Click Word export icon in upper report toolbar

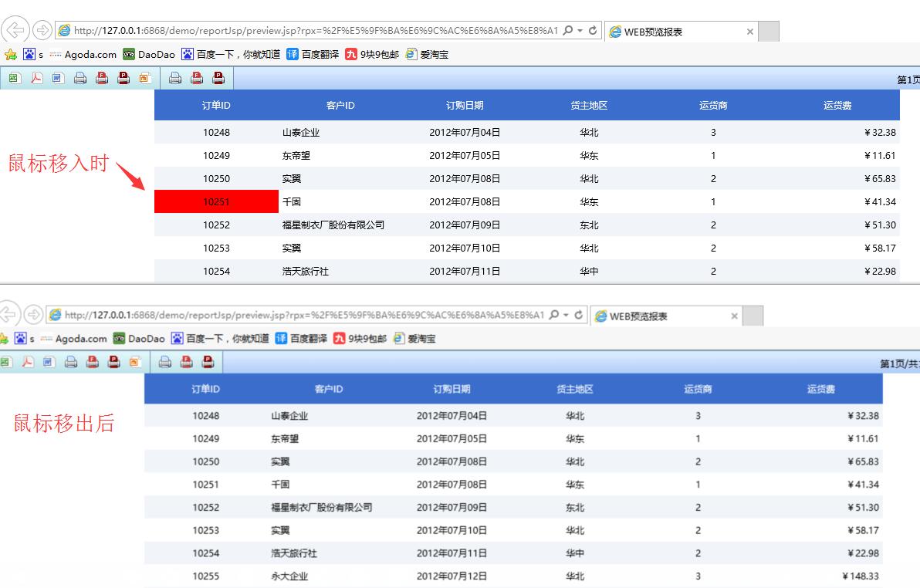tap(58, 78)
